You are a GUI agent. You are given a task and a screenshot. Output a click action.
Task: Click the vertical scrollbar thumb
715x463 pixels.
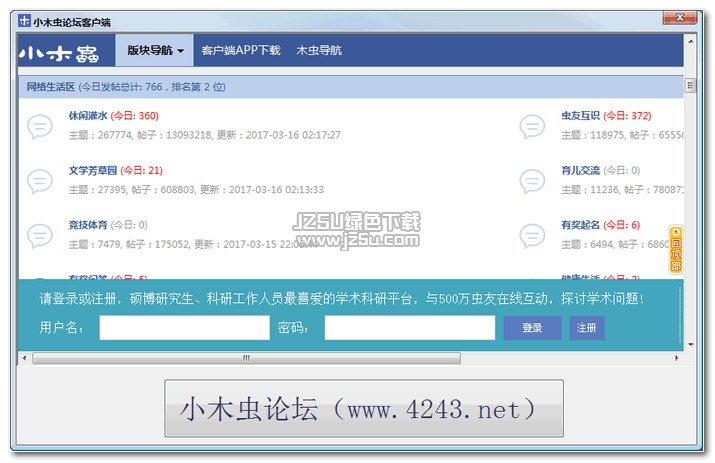(x=690, y=85)
